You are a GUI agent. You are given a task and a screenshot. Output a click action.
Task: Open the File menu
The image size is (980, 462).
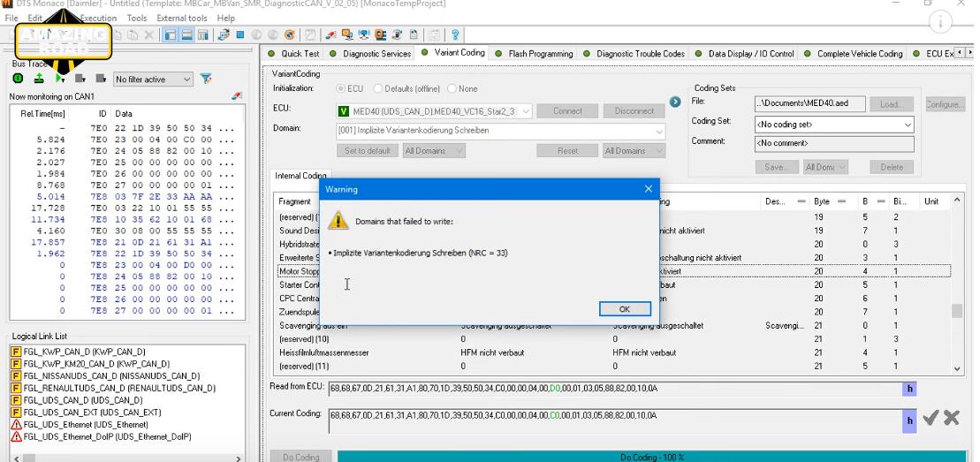tap(11, 19)
